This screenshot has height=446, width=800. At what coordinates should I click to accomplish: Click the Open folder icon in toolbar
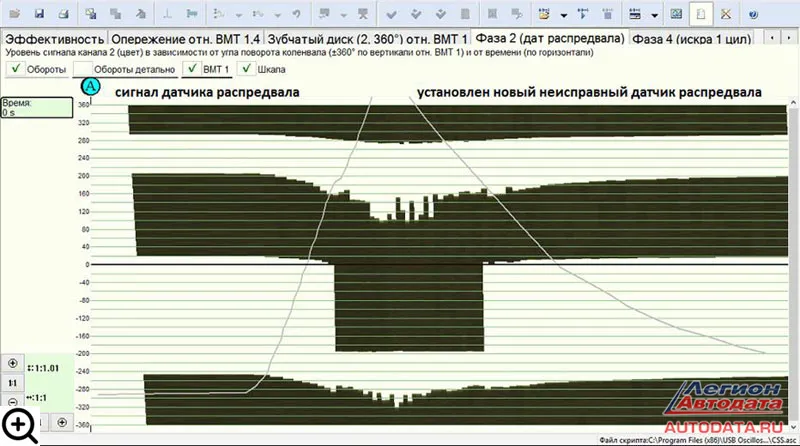pos(13,14)
